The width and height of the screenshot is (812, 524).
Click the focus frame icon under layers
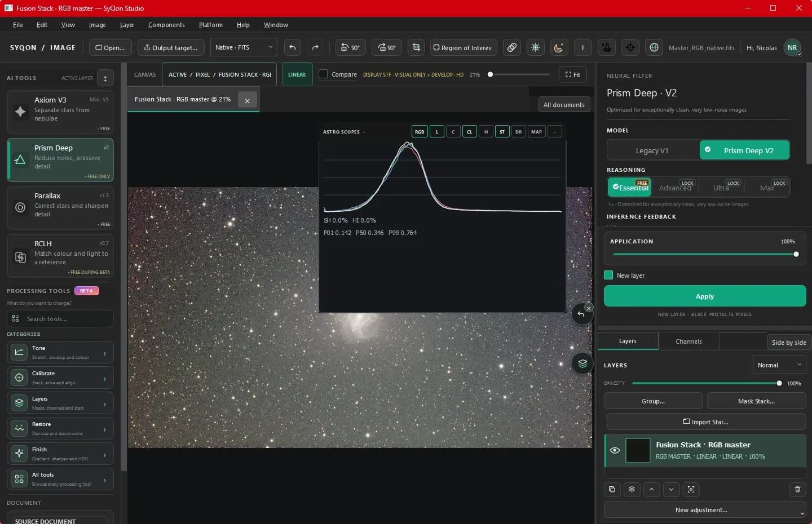coord(691,489)
